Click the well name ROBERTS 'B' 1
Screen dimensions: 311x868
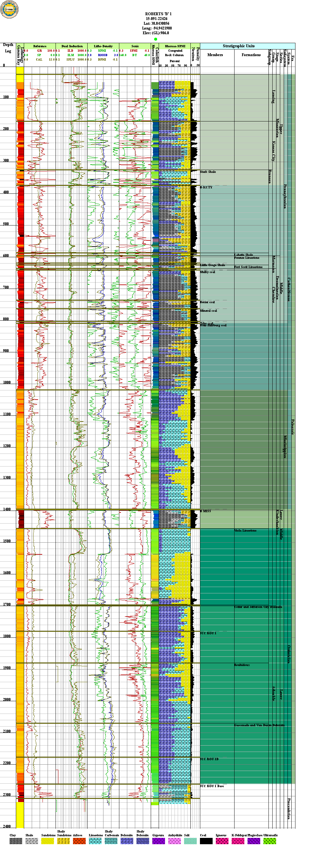pos(158,14)
